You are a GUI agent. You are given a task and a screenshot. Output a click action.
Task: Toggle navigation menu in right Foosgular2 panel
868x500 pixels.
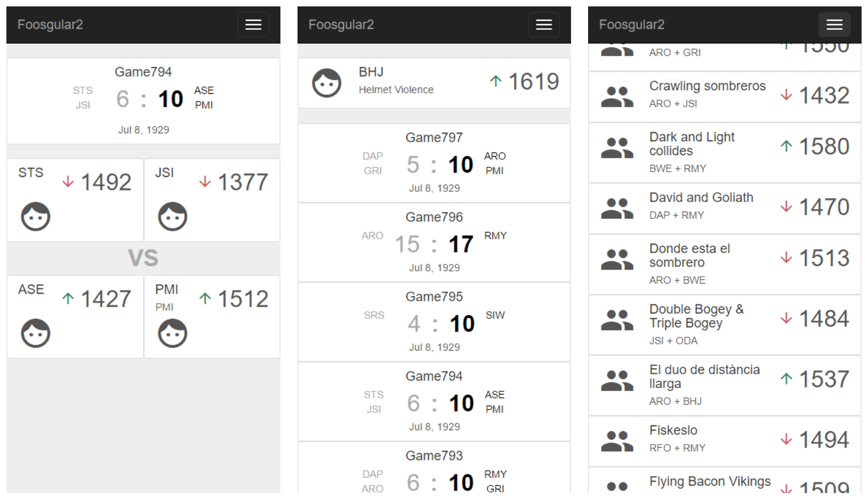tap(834, 25)
